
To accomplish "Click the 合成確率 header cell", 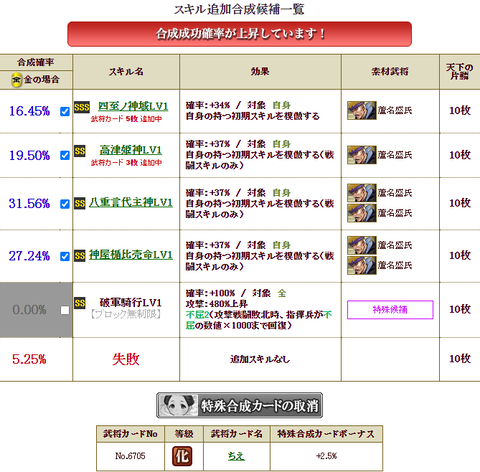I will 36,62.
